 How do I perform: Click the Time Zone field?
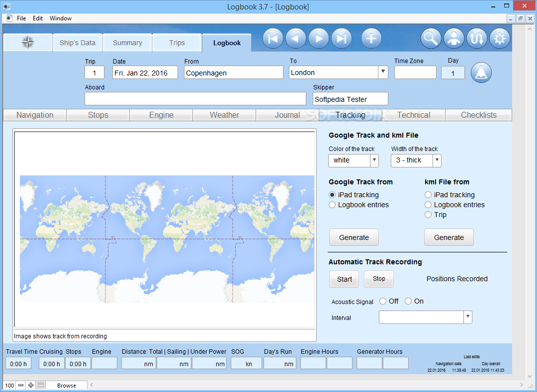[415, 72]
